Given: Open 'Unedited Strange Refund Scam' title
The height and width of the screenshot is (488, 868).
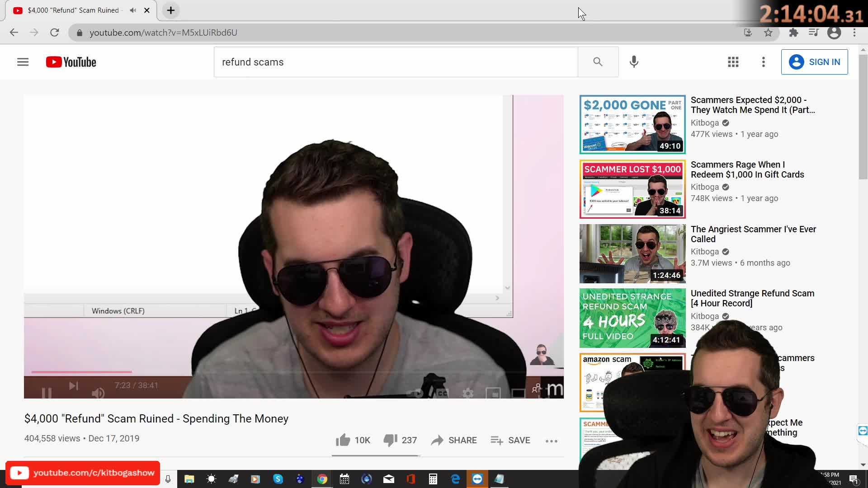Looking at the screenshot, I should 752,298.
